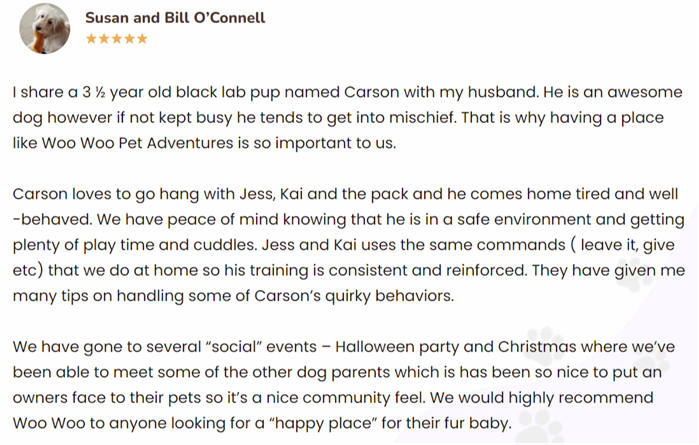The height and width of the screenshot is (445, 699).
Task: Click the quoted phrase 'happy place'
Action: (x=323, y=423)
